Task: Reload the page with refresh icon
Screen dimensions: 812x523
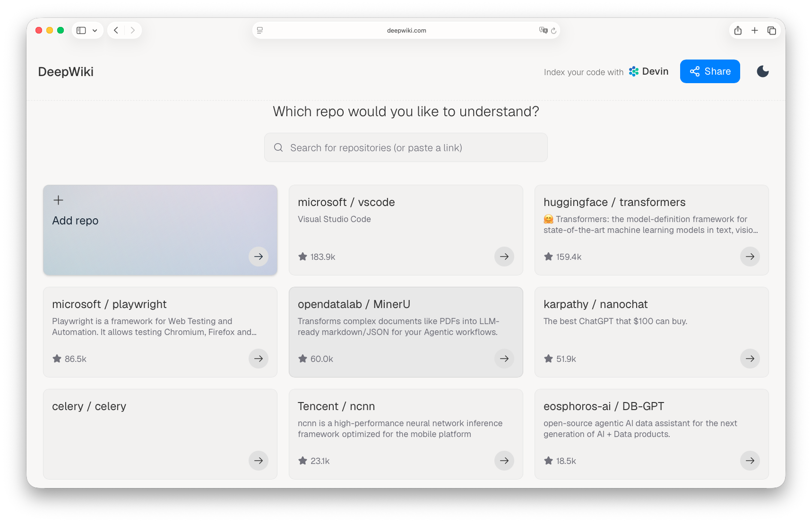Action: click(554, 31)
